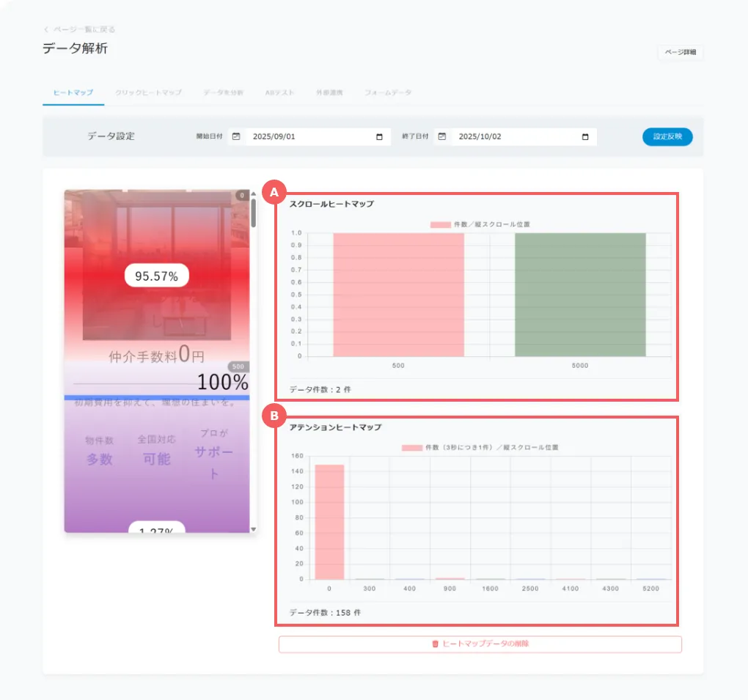Viewport: 748px width, 700px height.
Task: Open the date picker icon in the start date field
Action: pyautogui.click(x=379, y=137)
